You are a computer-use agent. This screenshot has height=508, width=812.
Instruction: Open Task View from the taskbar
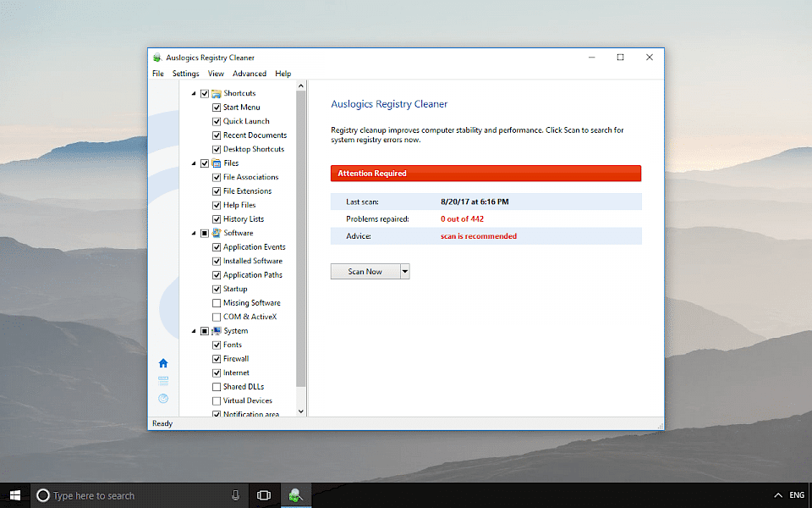click(x=264, y=495)
